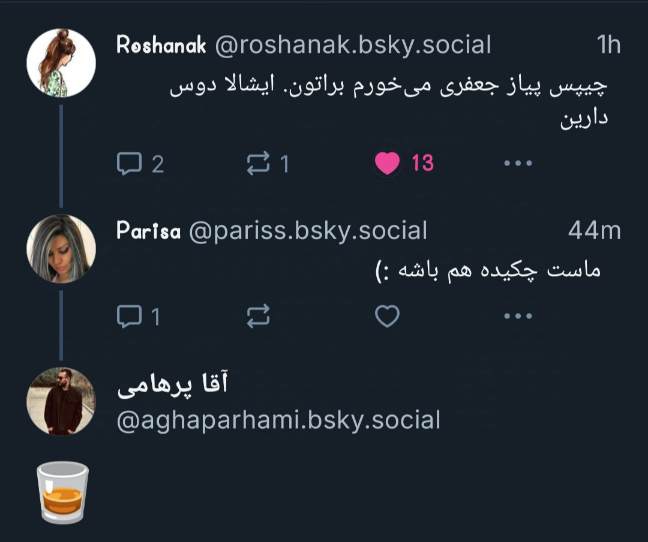Click the آقا پرهامی display name
648x542 pixels.
(x=180, y=386)
